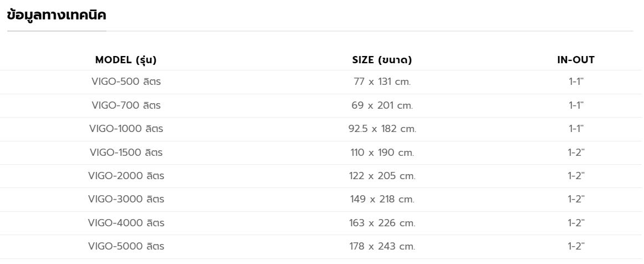The width and height of the screenshot is (644, 264).
Task: Click the 92.5 x 182 cm. size cell
Action: tap(382, 129)
